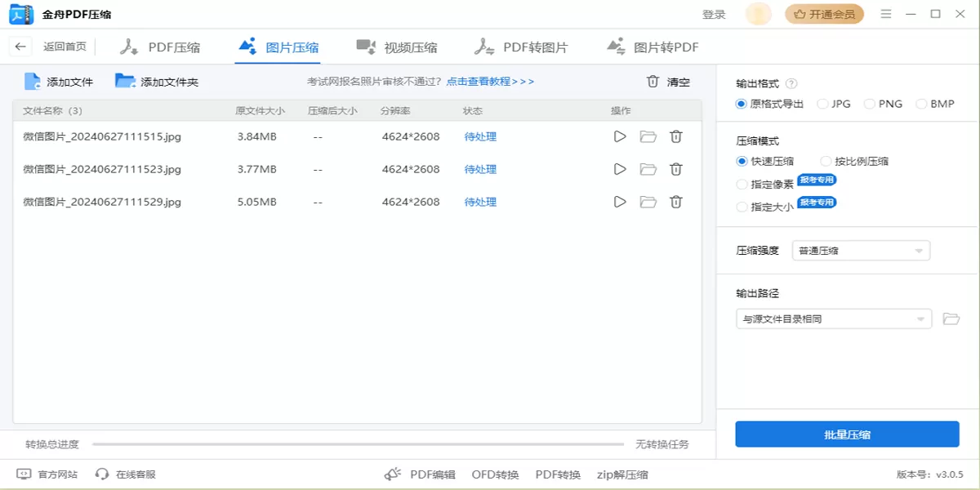Viewport: 980px width, 490px height.
Task: Open output folder for file 111529.jpg
Action: (x=648, y=202)
